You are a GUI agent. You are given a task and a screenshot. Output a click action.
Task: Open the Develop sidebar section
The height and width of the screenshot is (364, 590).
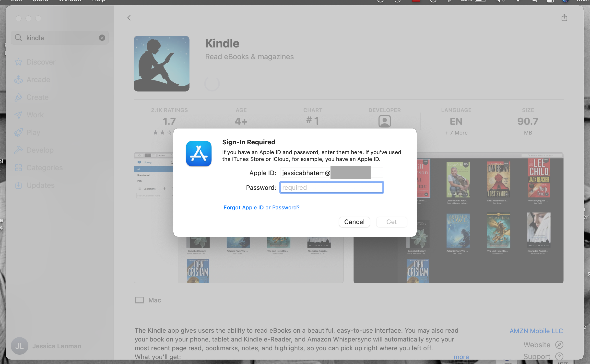(x=40, y=150)
